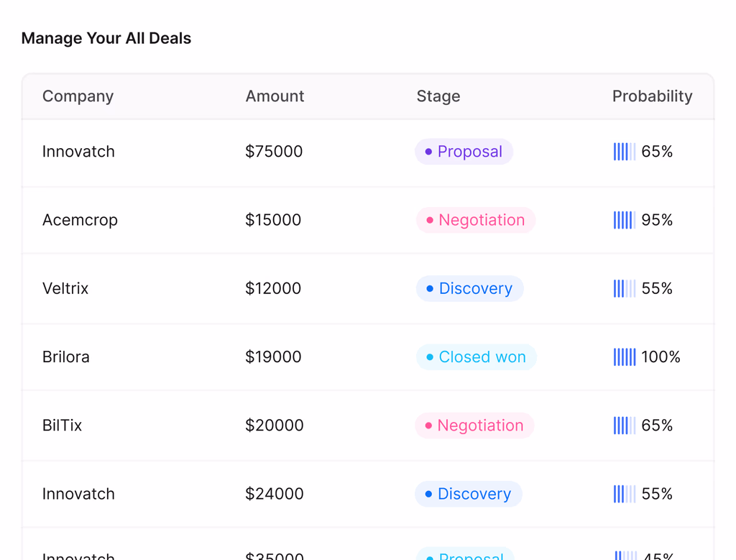Select the Veltrix company name
The image size is (736, 560).
coord(65,289)
